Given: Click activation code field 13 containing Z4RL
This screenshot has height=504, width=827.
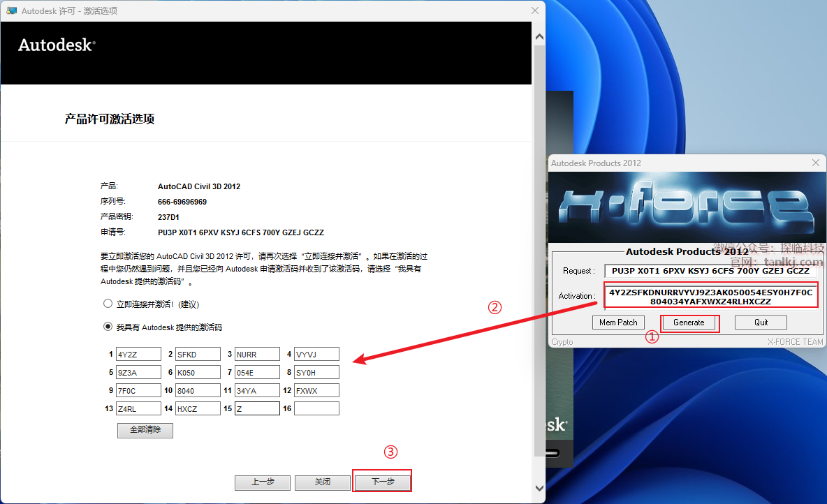Looking at the screenshot, I should pyautogui.click(x=138, y=408).
